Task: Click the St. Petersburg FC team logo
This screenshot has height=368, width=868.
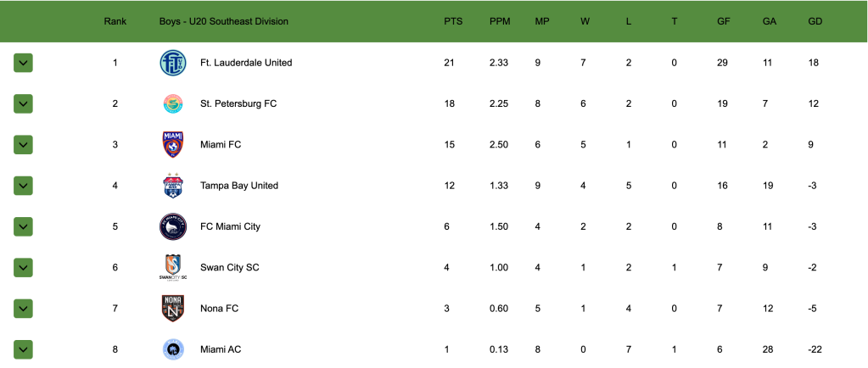Action: coord(173,103)
